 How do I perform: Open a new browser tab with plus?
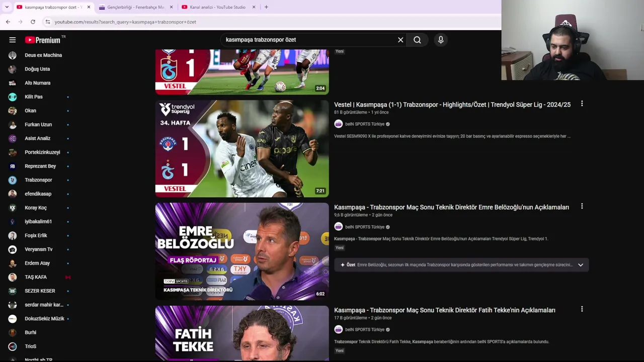266,7
